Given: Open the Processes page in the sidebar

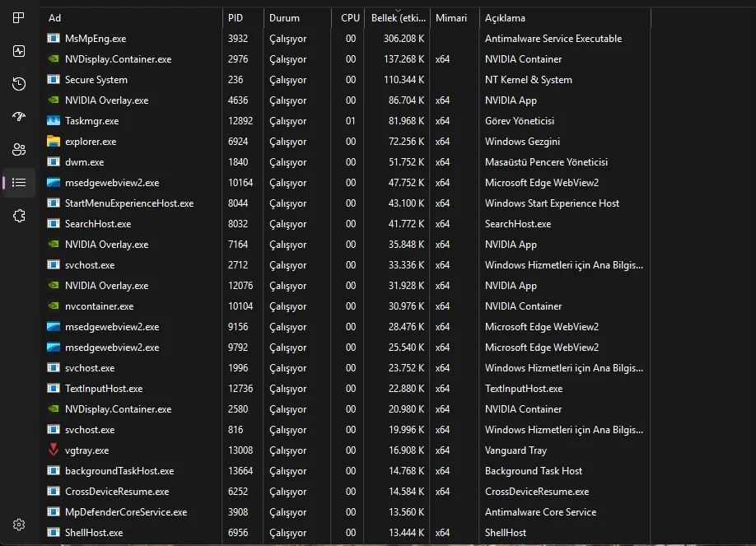Looking at the screenshot, I should 18,18.
